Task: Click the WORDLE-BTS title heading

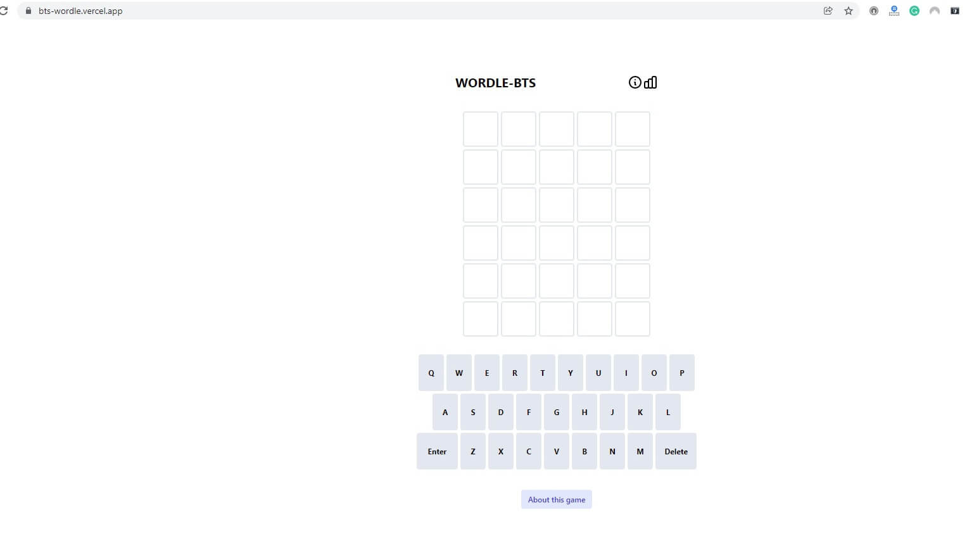Action: click(x=495, y=83)
